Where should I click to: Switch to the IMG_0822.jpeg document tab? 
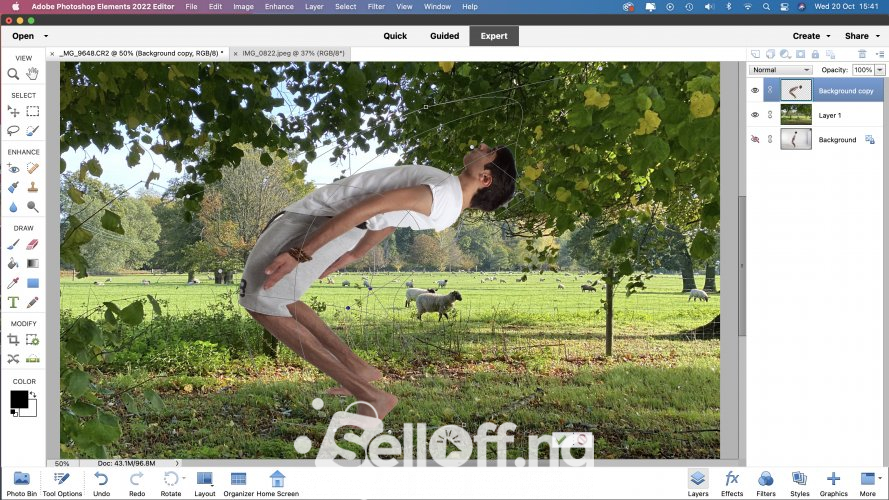pyautogui.click(x=293, y=53)
